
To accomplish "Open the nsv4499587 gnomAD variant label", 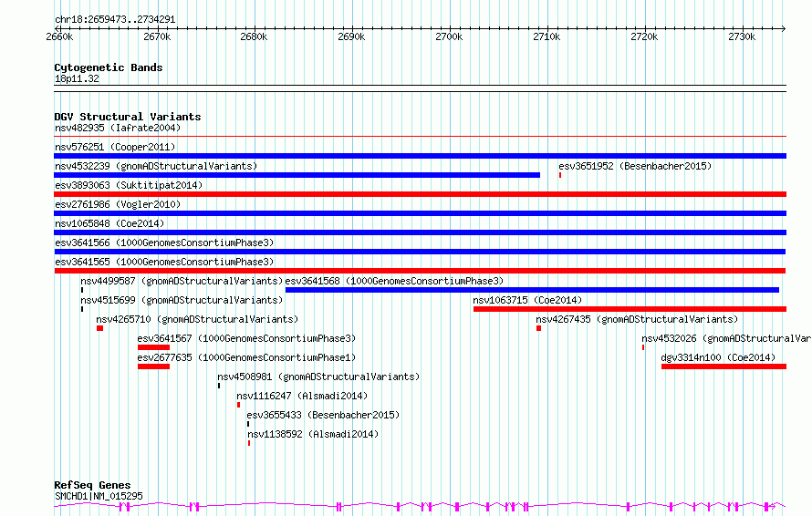I will pos(182,281).
